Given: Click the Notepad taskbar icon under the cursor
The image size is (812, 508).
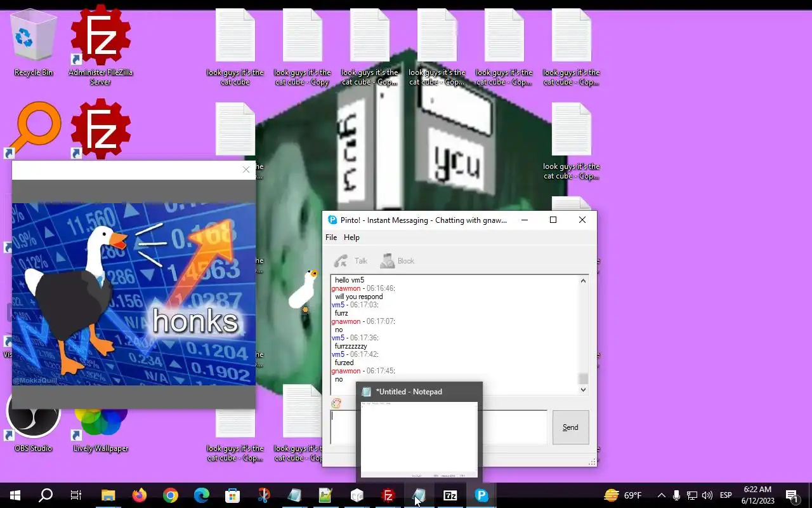Looking at the screenshot, I should coord(419,495).
